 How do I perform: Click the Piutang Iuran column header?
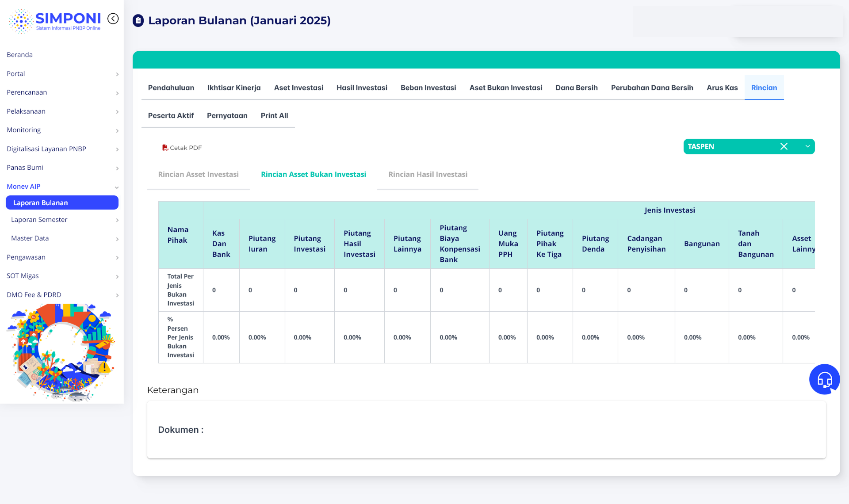click(x=262, y=244)
